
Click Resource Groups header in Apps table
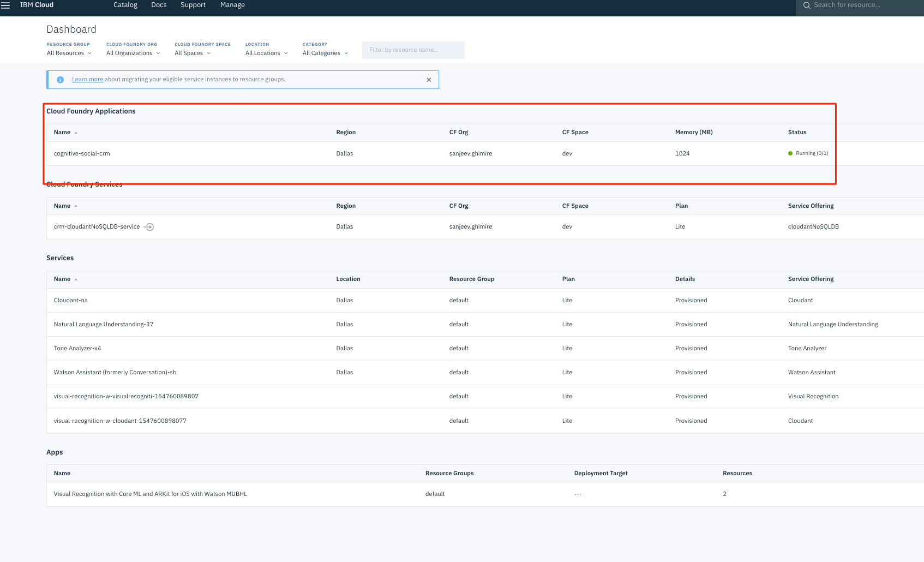point(449,473)
